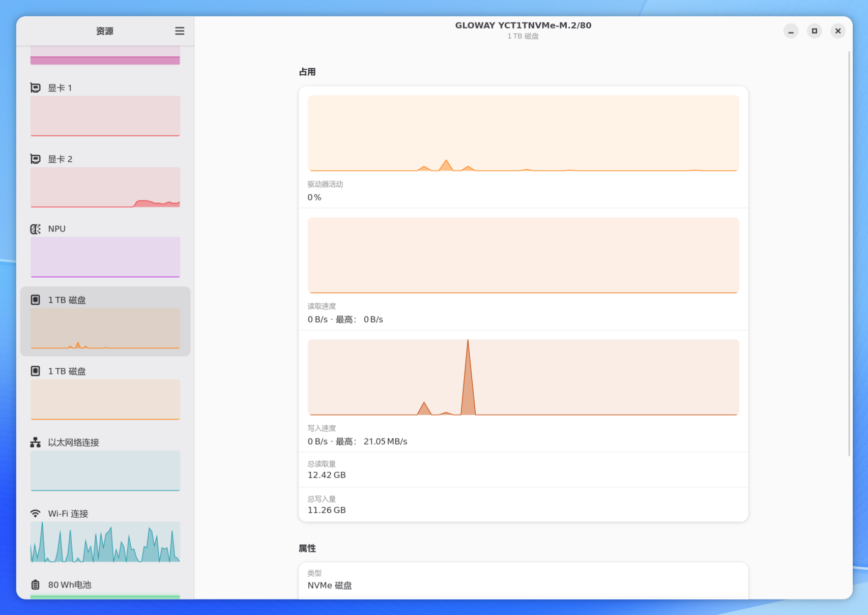This screenshot has height=615, width=868.
Task: Click the 总写入量 11.26 GB row
Action: [x=523, y=505]
